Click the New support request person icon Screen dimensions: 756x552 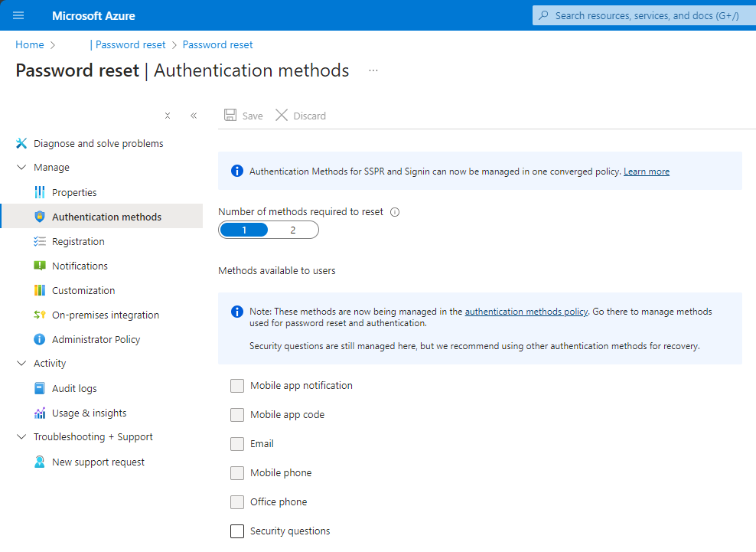[x=40, y=462]
